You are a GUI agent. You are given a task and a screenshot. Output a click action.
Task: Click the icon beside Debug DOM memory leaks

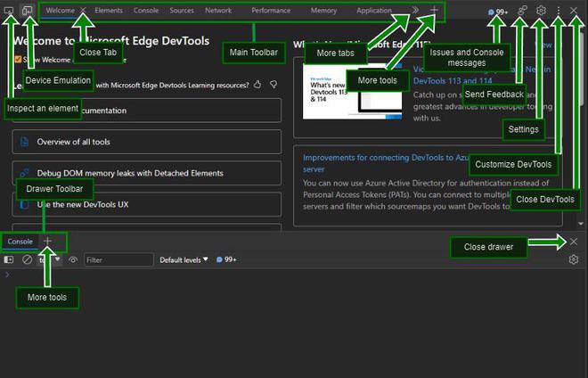(x=24, y=173)
